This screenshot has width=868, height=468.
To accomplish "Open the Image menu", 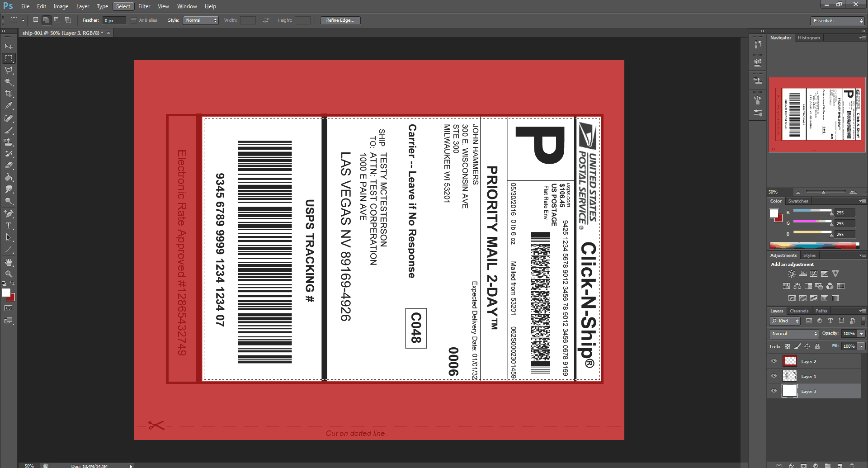I will (61, 6).
